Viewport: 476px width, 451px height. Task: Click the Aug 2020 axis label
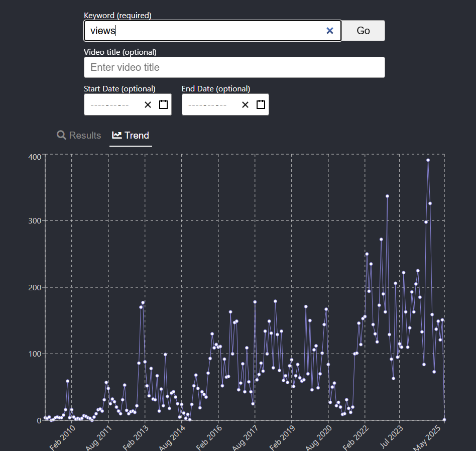[x=319, y=437]
